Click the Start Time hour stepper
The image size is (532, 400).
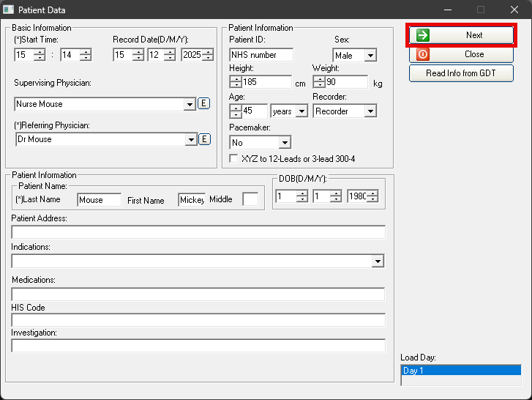pyautogui.click(x=40, y=55)
